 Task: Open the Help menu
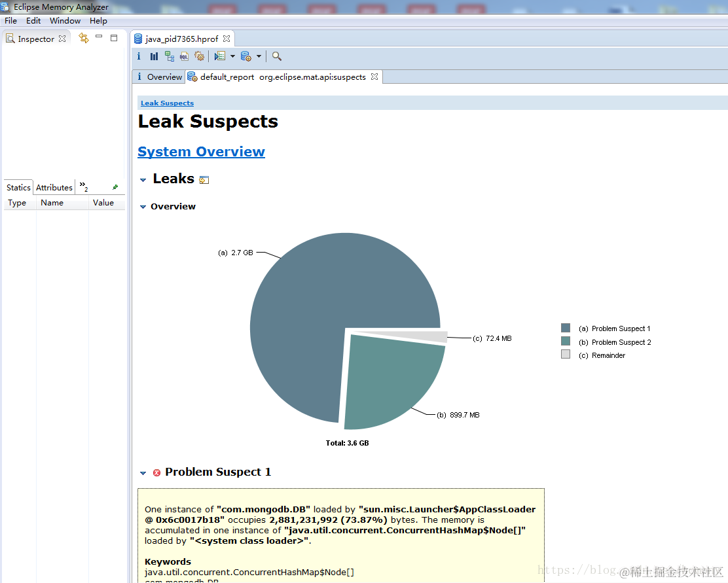pos(98,21)
